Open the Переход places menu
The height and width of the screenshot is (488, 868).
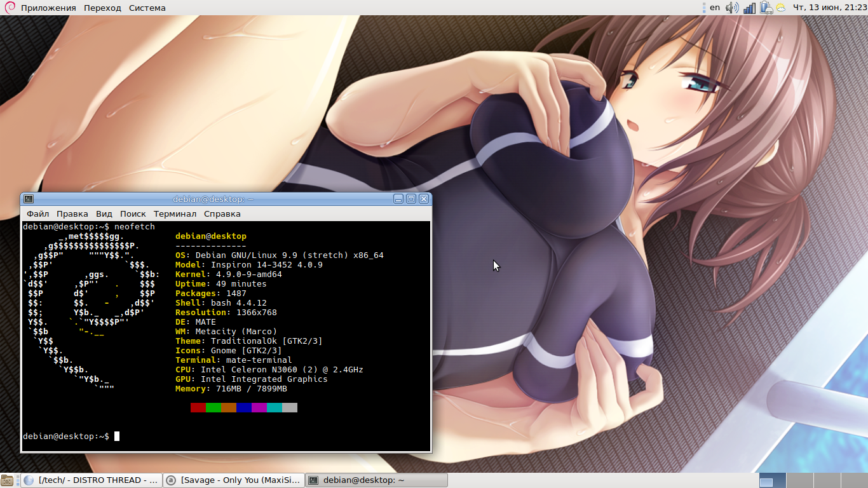[x=102, y=8]
